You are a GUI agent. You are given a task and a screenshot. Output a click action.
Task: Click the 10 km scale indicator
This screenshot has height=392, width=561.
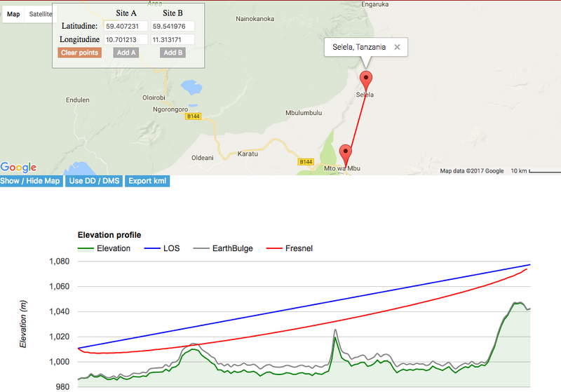(536, 171)
